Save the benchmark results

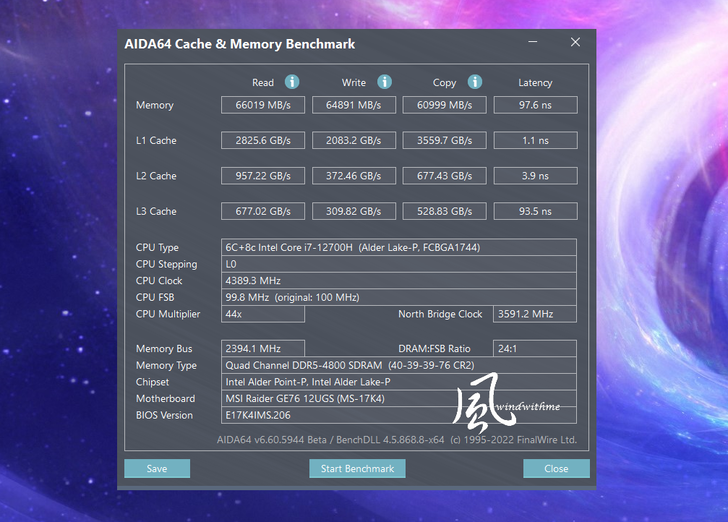pyautogui.click(x=157, y=469)
